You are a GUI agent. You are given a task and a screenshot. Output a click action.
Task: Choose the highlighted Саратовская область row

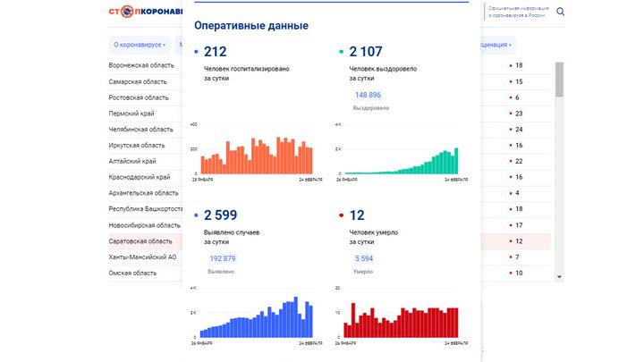click(x=140, y=241)
